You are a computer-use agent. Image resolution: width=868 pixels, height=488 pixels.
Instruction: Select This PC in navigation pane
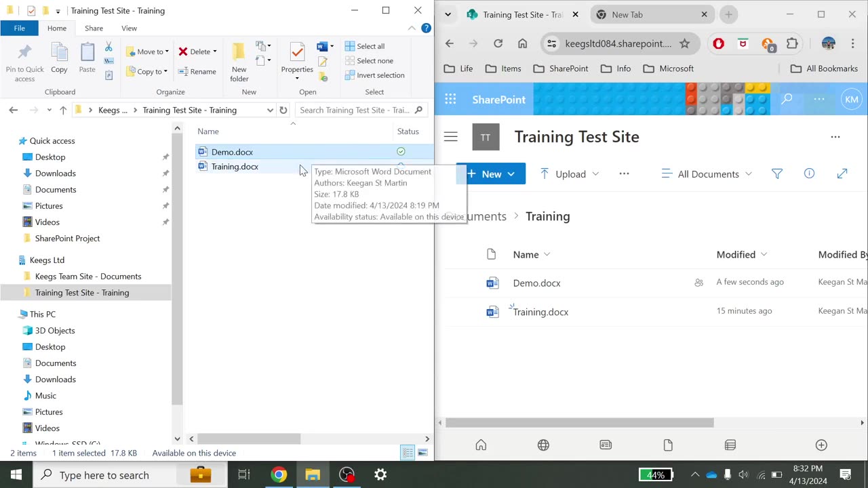pos(43,314)
